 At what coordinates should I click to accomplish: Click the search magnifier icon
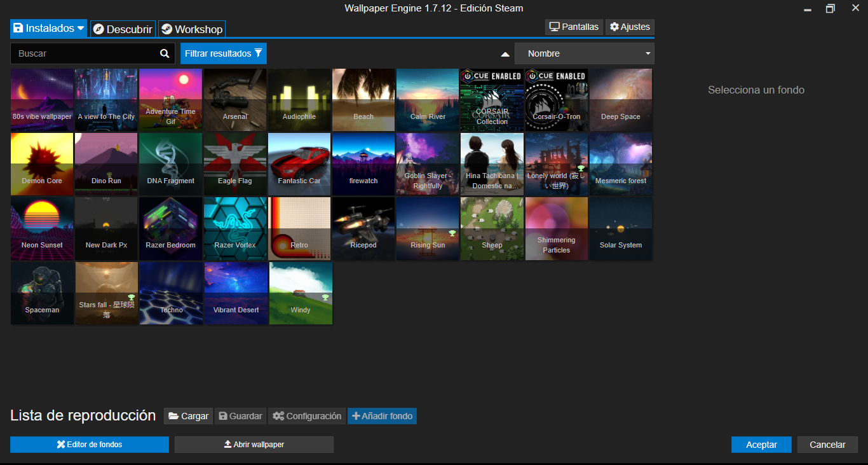tap(165, 53)
